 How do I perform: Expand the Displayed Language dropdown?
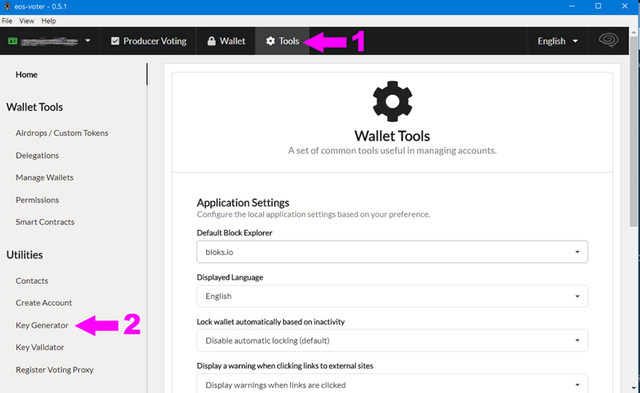(392, 296)
